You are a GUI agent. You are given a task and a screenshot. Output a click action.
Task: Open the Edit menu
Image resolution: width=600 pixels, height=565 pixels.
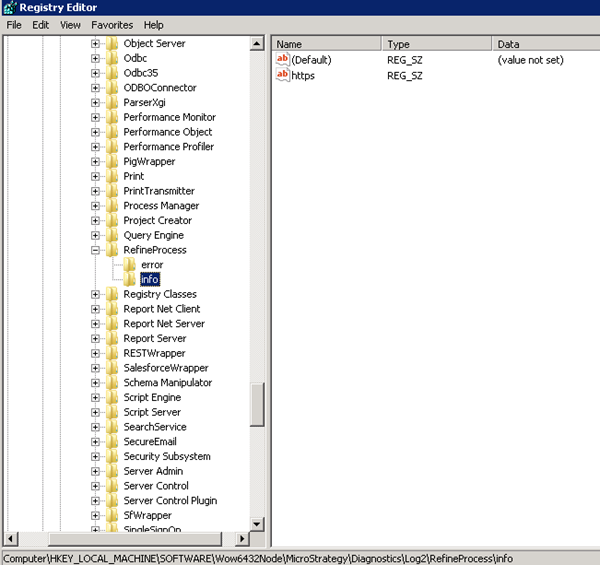40,24
